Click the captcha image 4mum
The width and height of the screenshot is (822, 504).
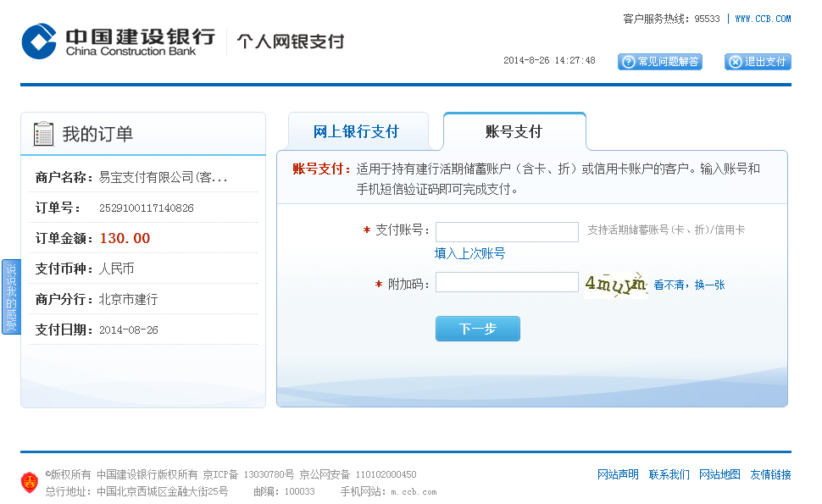pyautogui.click(x=615, y=285)
